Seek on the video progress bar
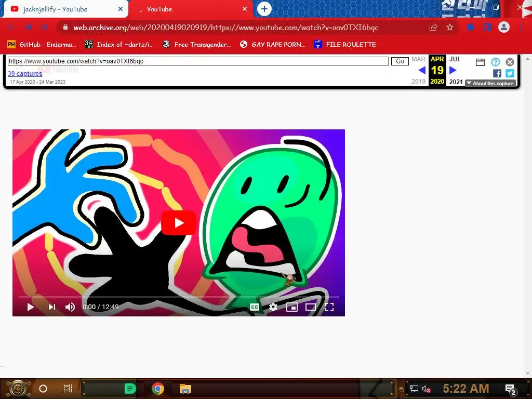Viewport: 532px width, 399px height. click(179, 297)
